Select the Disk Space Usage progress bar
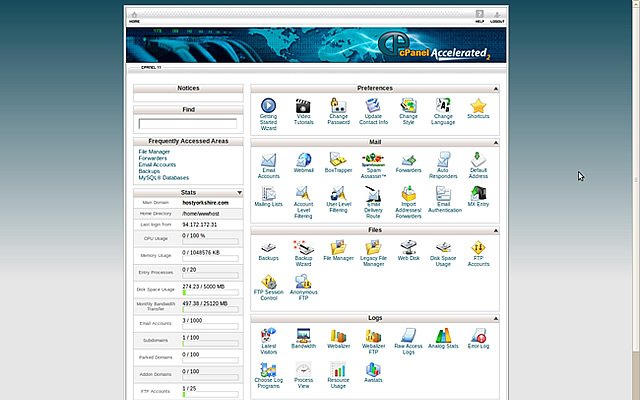 [x=210, y=293]
